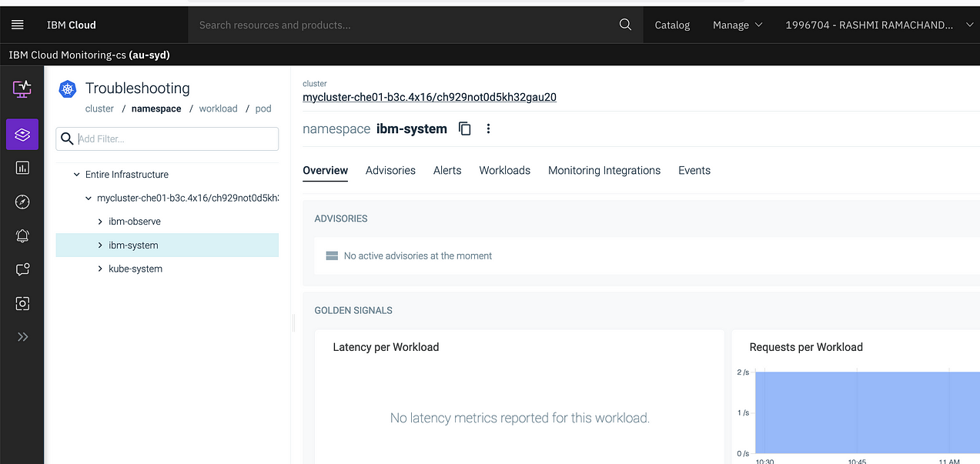Copy the ibm-system namespace name
The height and width of the screenshot is (464, 980).
pyautogui.click(x=464, y=129)
